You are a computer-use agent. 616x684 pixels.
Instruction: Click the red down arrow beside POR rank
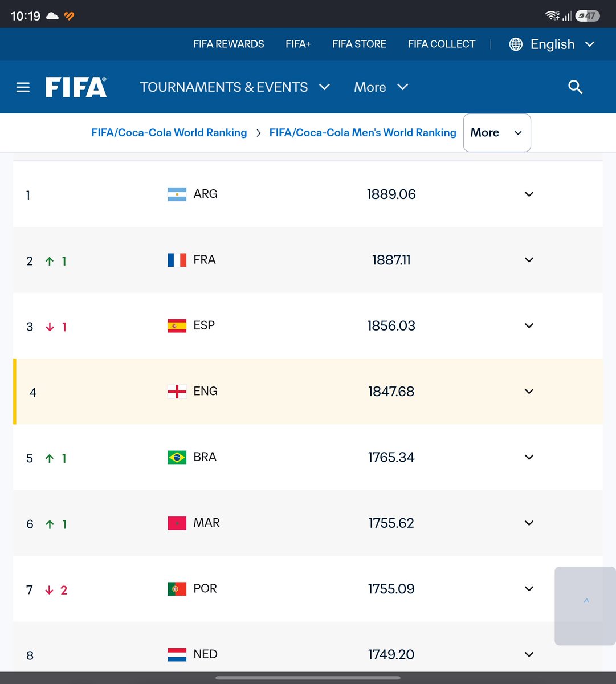pos(50,590)
